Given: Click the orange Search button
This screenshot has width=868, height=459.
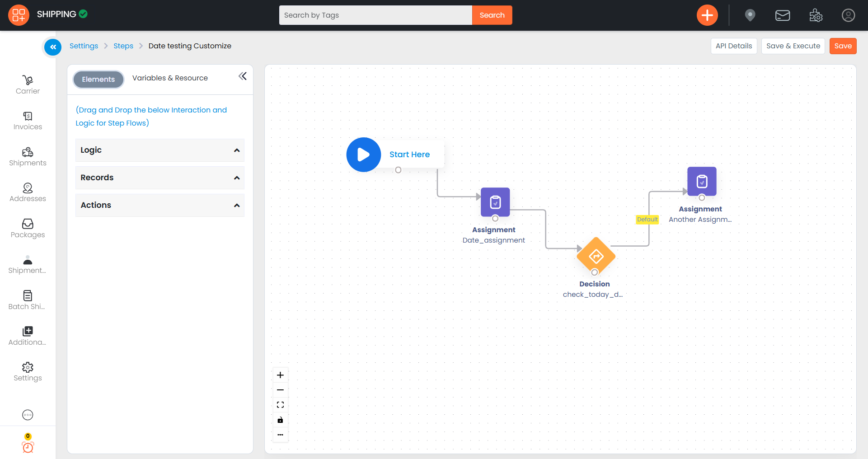Looking at the screenshot, I should 492,15.
